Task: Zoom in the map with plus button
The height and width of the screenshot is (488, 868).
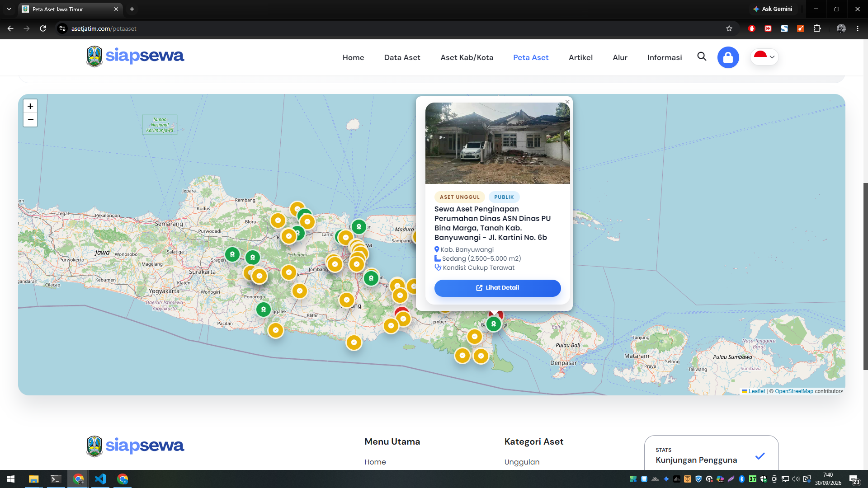Action: point(30,106)
